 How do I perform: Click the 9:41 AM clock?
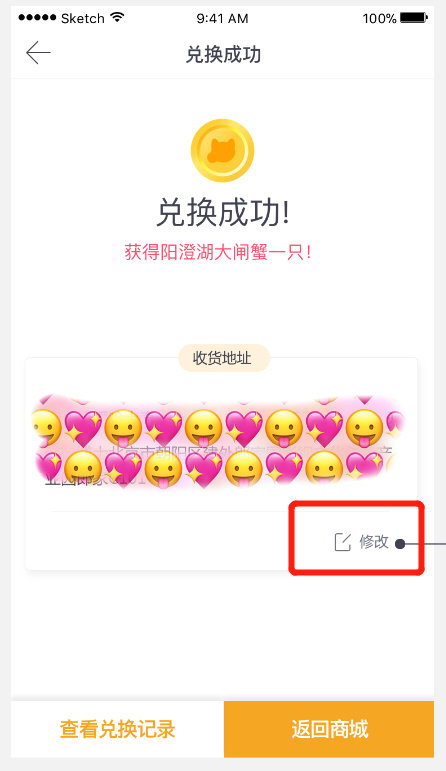[x=222, y=19]
